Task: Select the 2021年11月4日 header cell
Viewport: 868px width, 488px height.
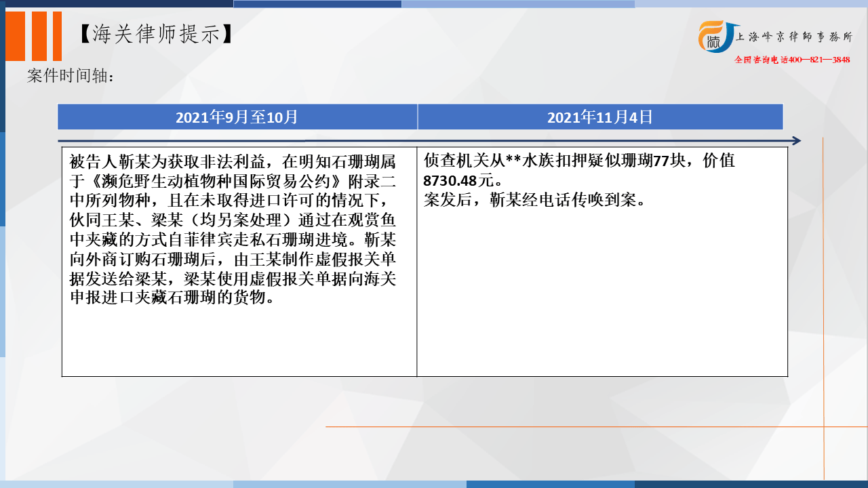Action: [602, 116]
